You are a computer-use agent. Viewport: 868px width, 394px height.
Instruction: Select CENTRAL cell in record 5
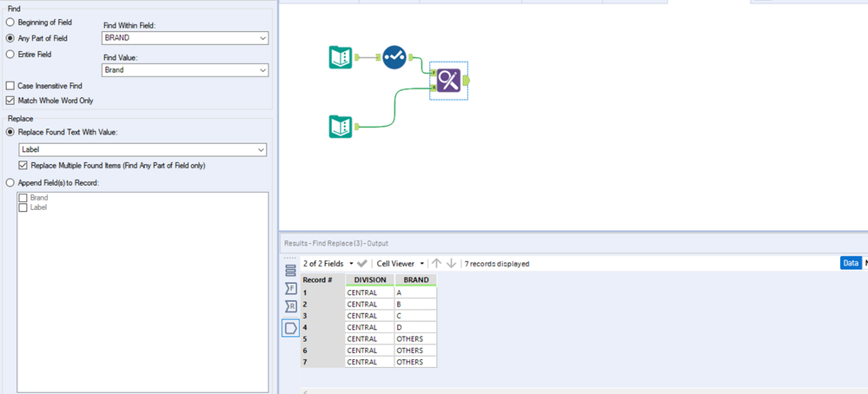click(x=370, y=338)
